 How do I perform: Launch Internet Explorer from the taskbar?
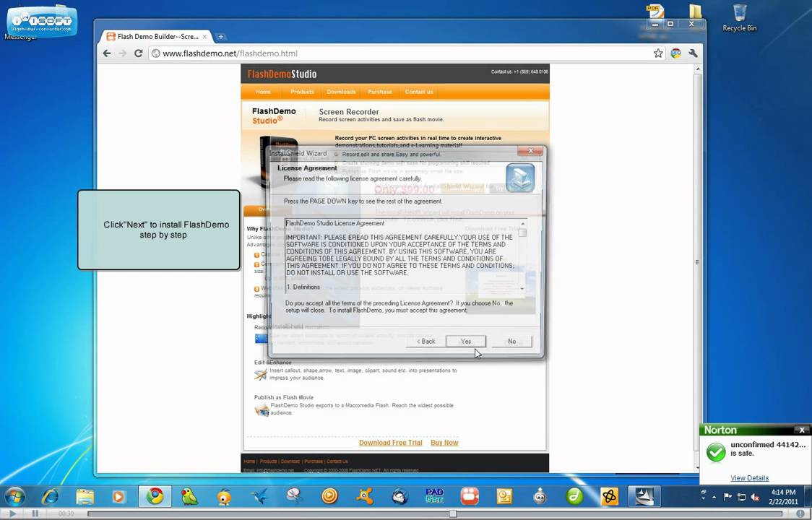tap(50, 497)
